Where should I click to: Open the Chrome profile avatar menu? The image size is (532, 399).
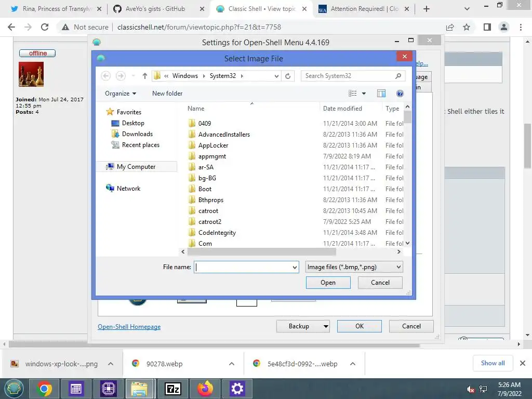pos(504,27)
